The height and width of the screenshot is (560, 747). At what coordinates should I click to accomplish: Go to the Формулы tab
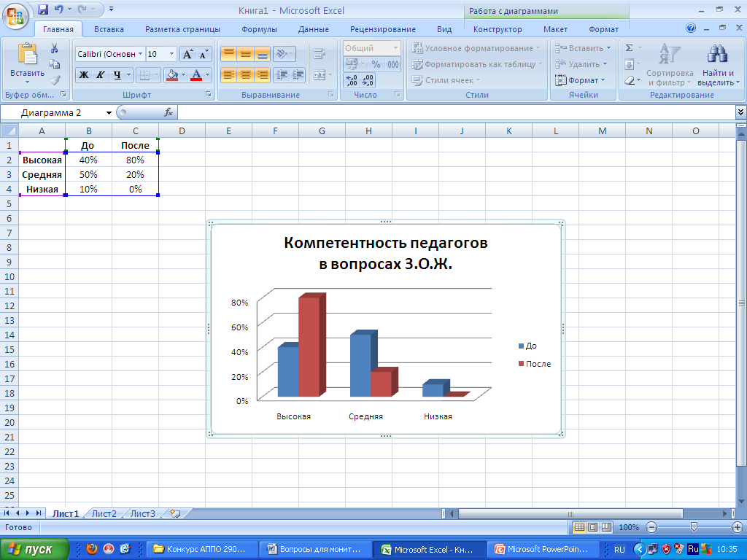pos(259,29)
